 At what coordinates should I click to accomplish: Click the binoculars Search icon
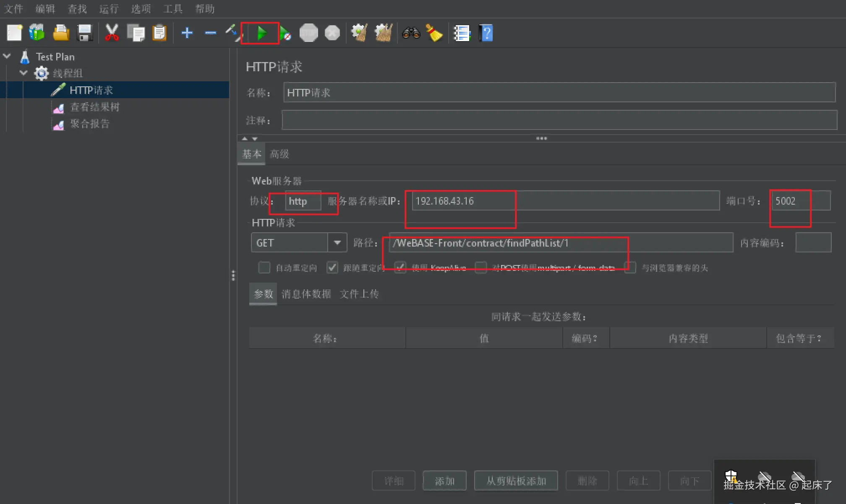pyautogui.click(x=411, y=33)
